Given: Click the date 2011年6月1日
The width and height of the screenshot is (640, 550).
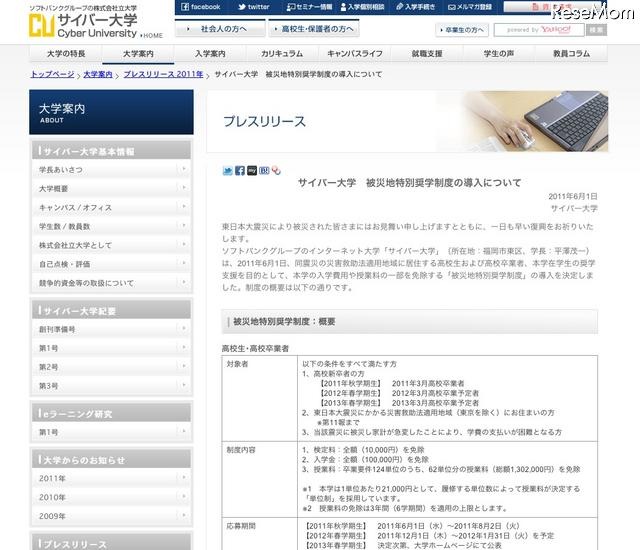Looking at the screenshot, I should click(x=573, y=196).
